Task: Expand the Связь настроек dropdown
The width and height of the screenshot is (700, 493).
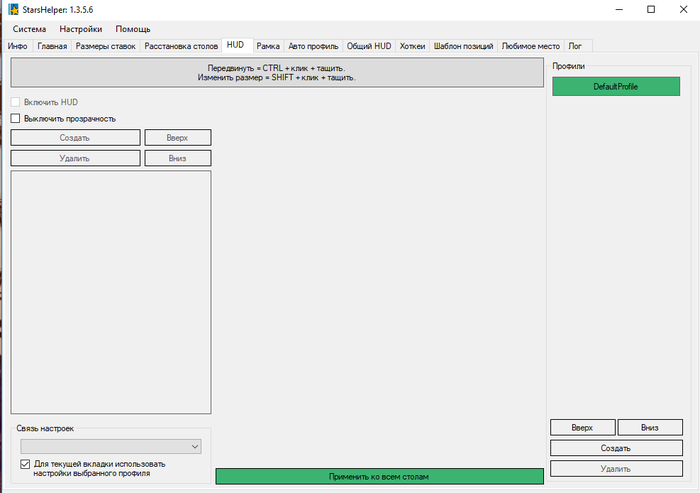Action: coord(111,447)
